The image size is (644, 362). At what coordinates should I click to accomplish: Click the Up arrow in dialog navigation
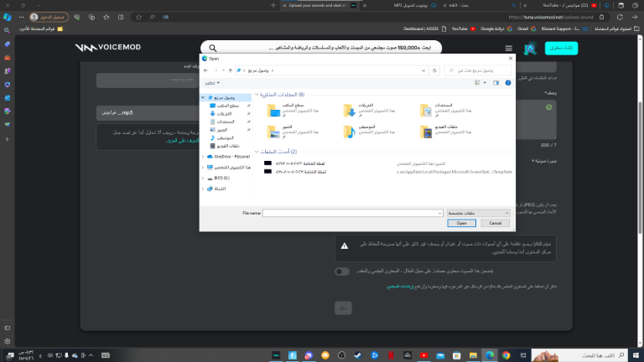click(230, 70)
